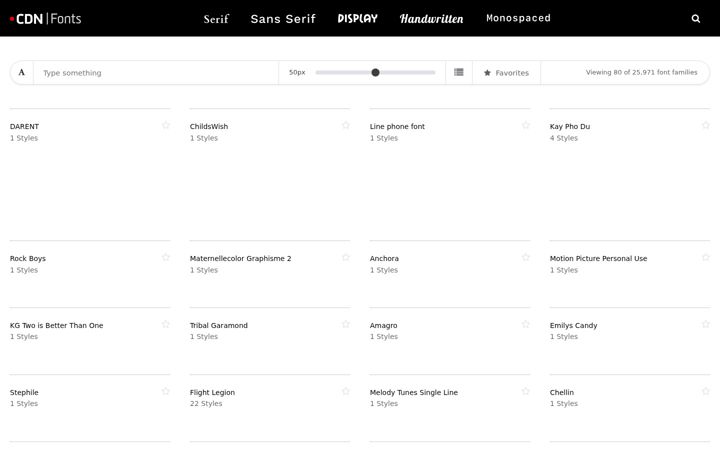The width and height of the screenshot is (720, 450).
Task: Open Motion Picture Personal Use font
Action: tap(598, 259)
